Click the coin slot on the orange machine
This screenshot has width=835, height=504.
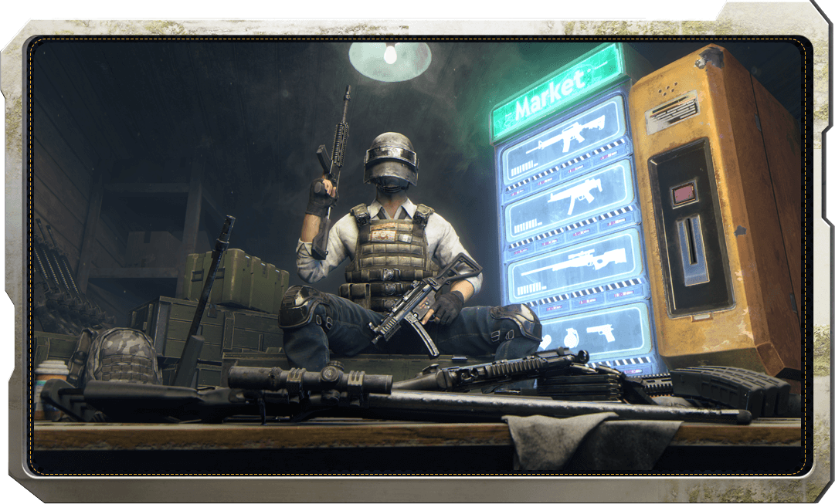[x=691, y=239]
